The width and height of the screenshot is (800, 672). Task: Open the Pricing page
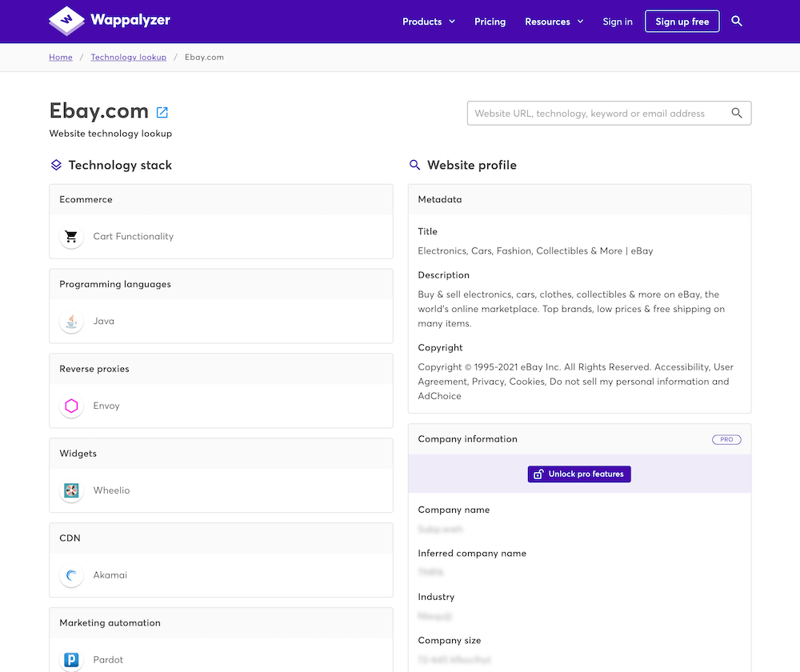(x=490, y=22)
